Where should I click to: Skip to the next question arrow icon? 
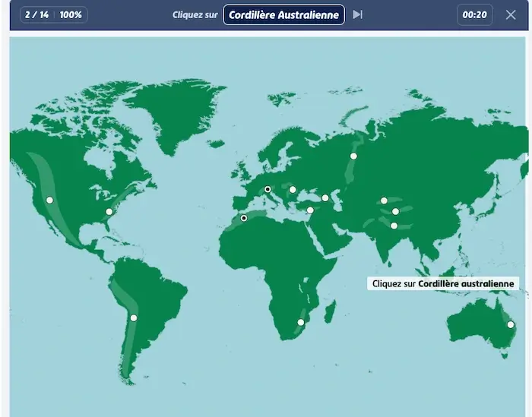[357, 14]
